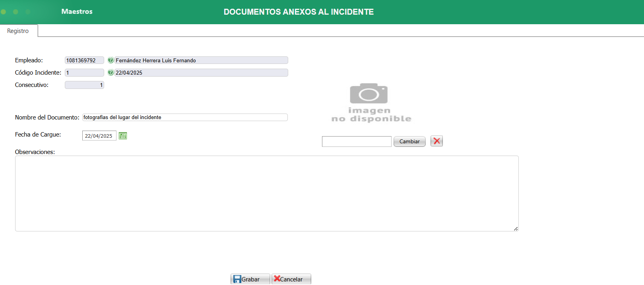Open the Maestros menu
This screenshot has width=644, height=285.
click(77, 12)
